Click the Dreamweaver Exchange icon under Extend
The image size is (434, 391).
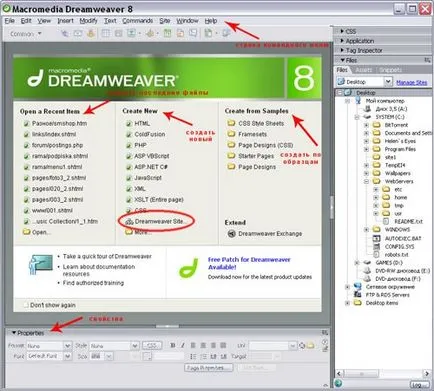[x=232, y=234]
